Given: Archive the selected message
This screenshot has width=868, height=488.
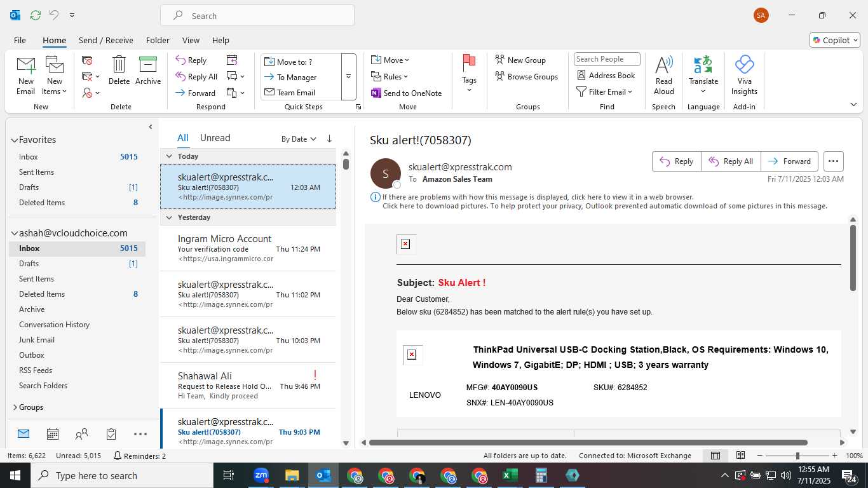Looking at the screenshot, I should 148,70.
